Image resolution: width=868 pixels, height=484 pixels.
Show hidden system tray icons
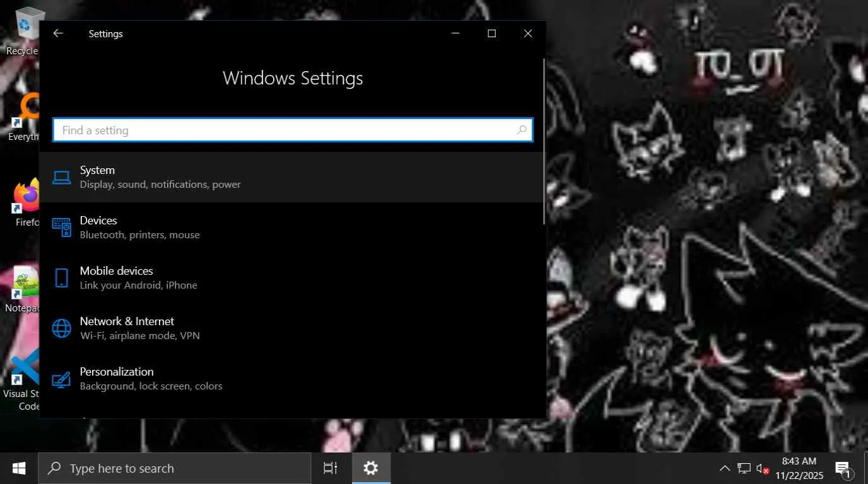pos(725,468)
